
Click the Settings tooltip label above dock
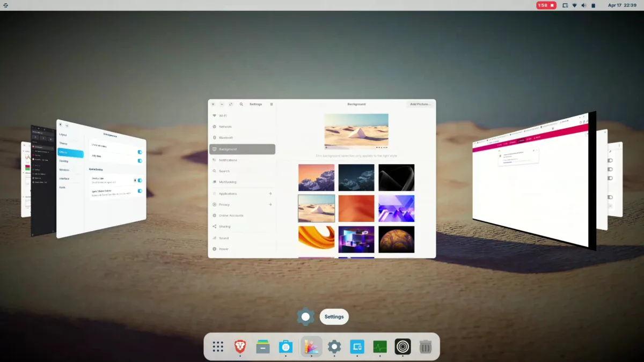pos(334,317)
